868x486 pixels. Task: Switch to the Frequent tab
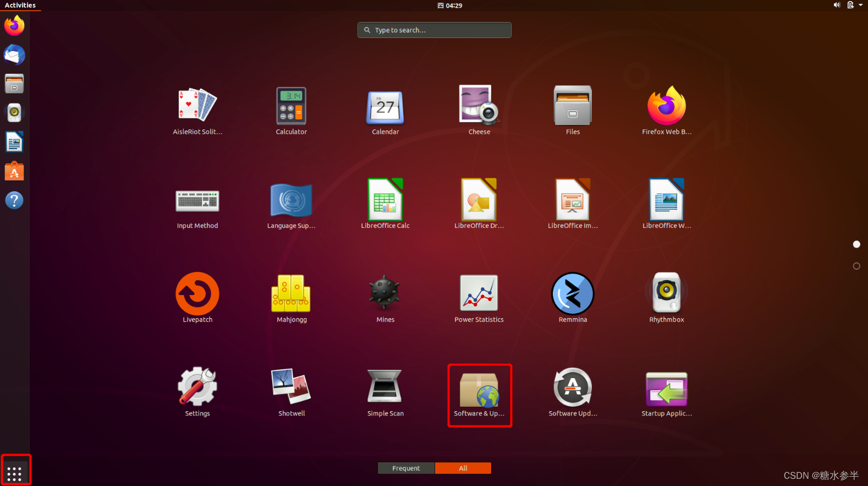pyautogui.click(x=406, y=468)
